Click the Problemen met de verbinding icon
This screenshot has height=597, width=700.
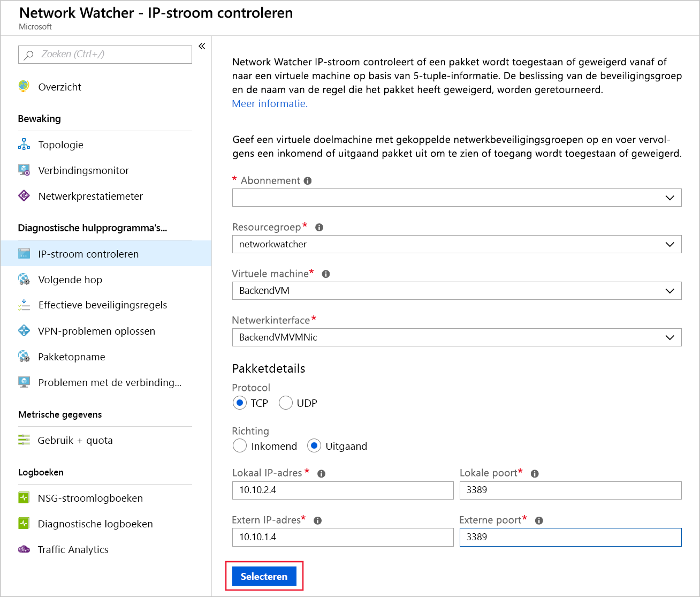[24, 382]
